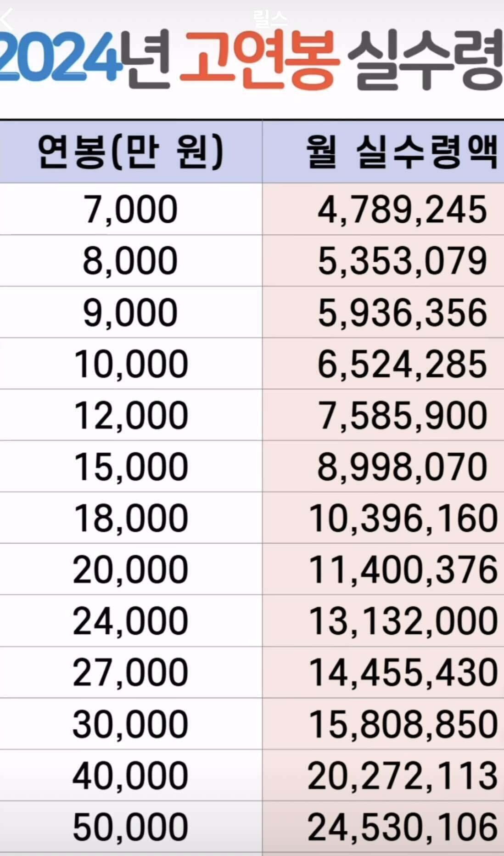Select the 40,000 salary cell
Image resolution: width=504 pixels, height=856 pixels.
131,775
